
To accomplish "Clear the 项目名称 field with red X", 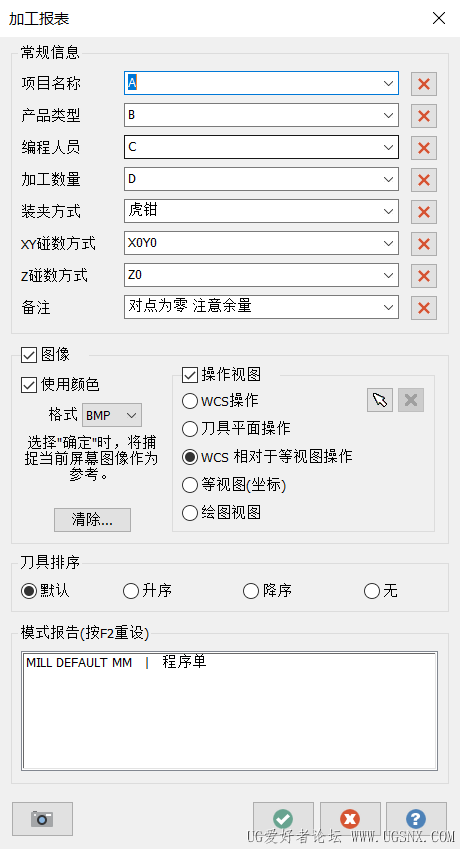I will 424,83.
